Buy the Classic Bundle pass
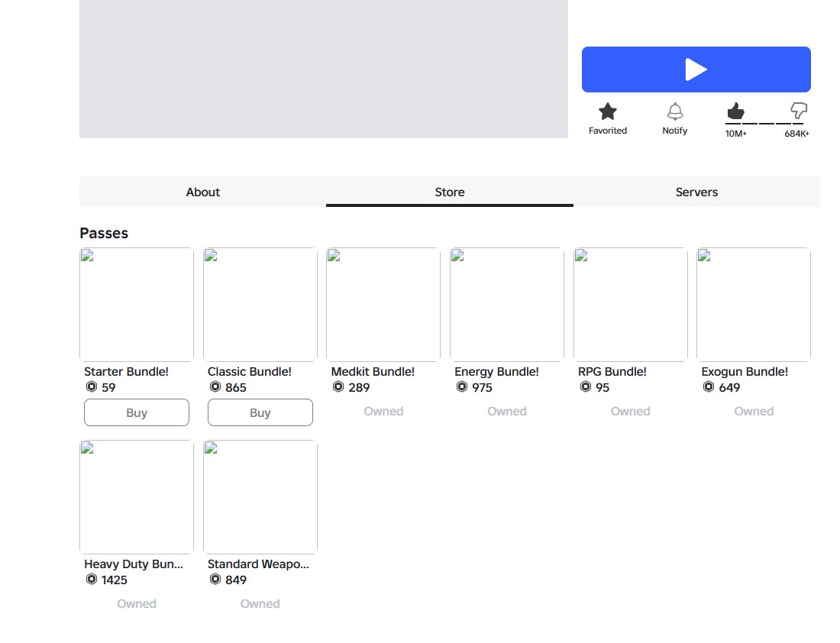The height and width of the screenshot is (643, 840). (x=260, y=412)
